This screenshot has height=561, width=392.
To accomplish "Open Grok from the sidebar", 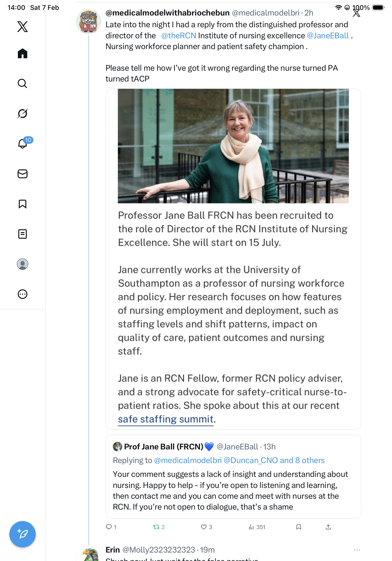I will 23,114.
